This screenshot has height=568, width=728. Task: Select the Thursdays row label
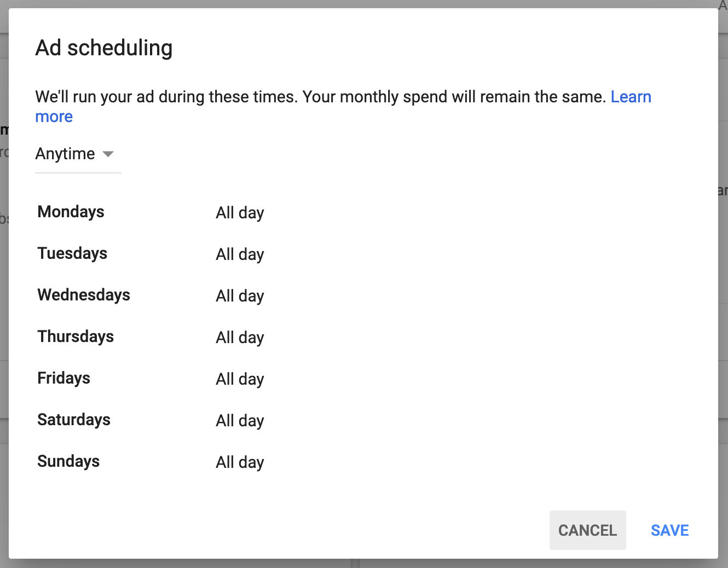pos(76,337)
